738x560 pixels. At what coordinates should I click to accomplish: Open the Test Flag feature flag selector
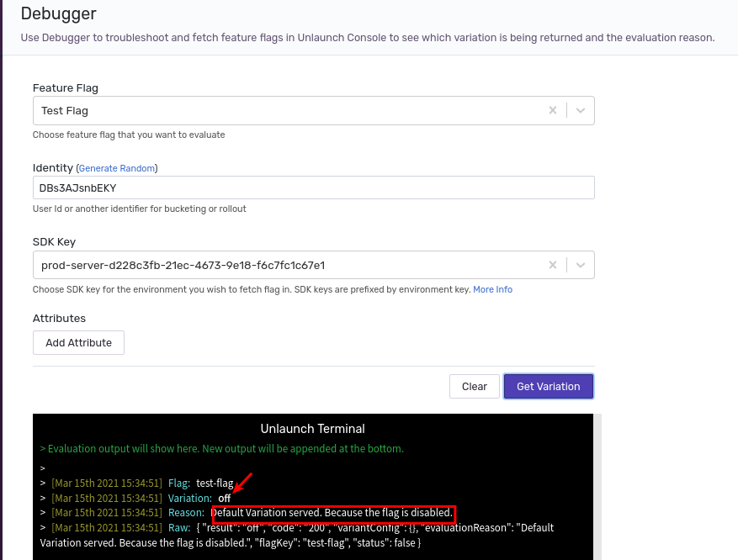pyautogui.click(x=314, y=110)
